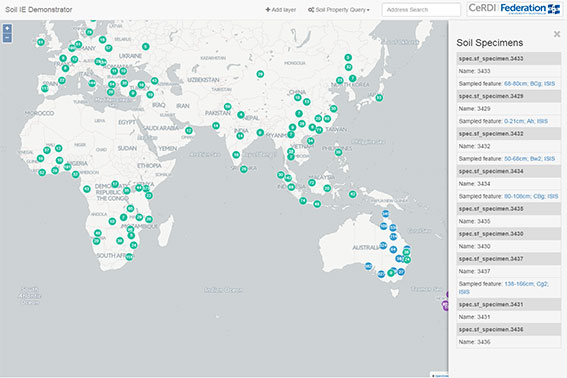This screenshot has width=567, height=378.
Task: Close the Soil Specimens panel
Action: tap(557, 34)
